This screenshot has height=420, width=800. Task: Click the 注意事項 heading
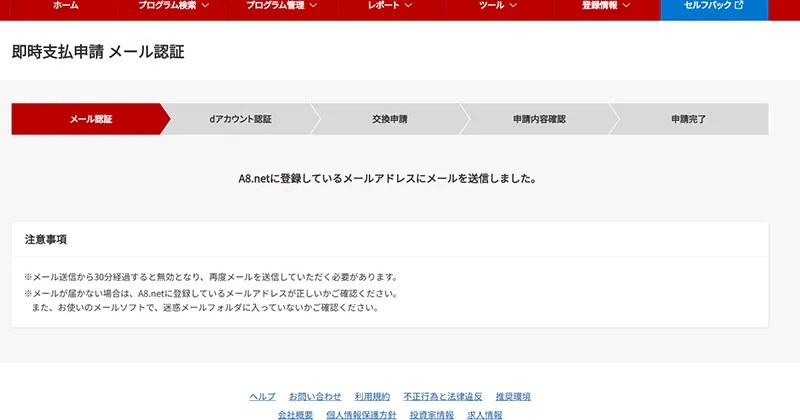point(46,239)
